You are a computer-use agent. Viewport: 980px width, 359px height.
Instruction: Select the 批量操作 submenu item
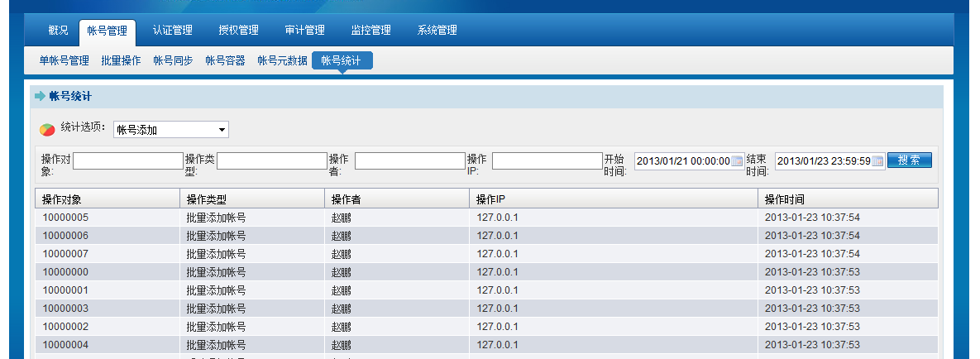[121, 60]
